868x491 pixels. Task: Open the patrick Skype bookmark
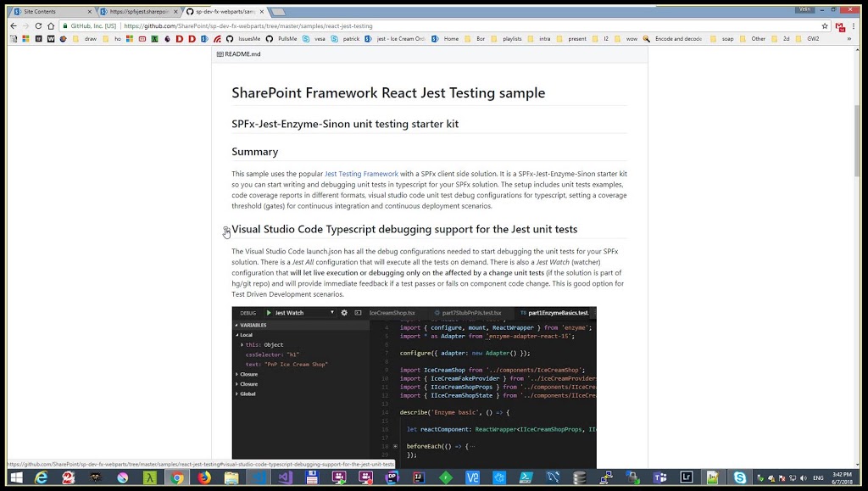[x=346, y=39]
